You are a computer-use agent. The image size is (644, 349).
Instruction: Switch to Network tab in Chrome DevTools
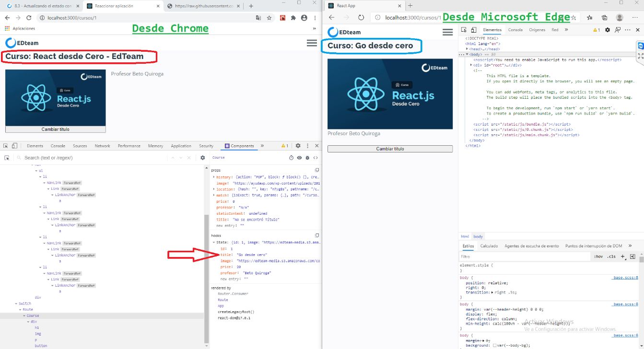[x=102, y=146]
